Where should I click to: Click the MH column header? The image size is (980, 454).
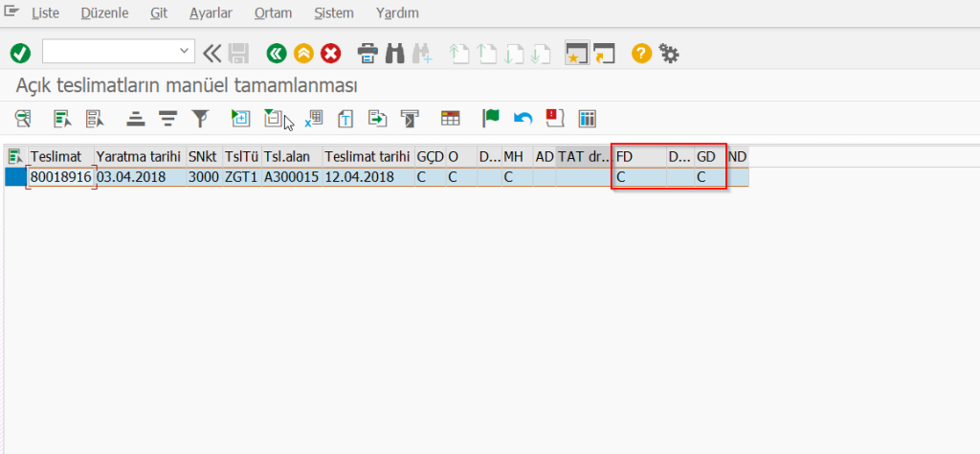pos(518,157)
